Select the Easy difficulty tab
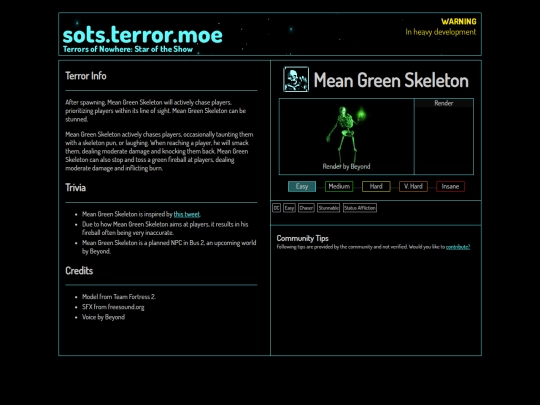 pyautogui.click(x=302, y=186)
